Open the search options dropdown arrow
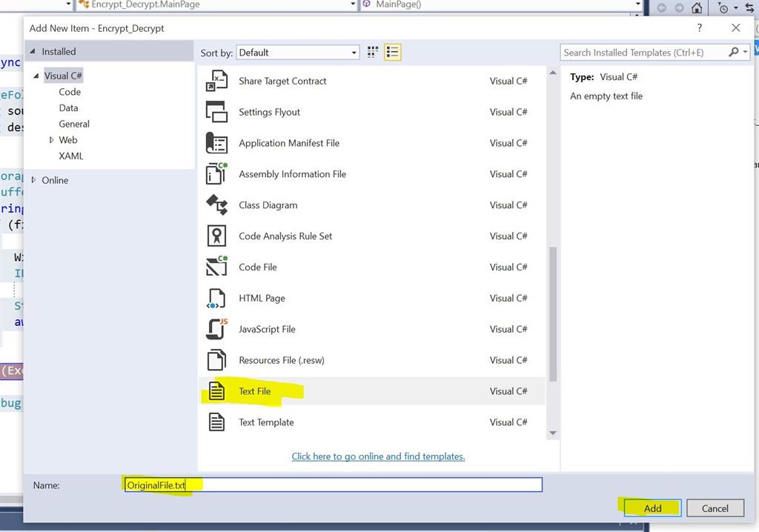Viewport: 759px width, 532px height. click(746, 52)
